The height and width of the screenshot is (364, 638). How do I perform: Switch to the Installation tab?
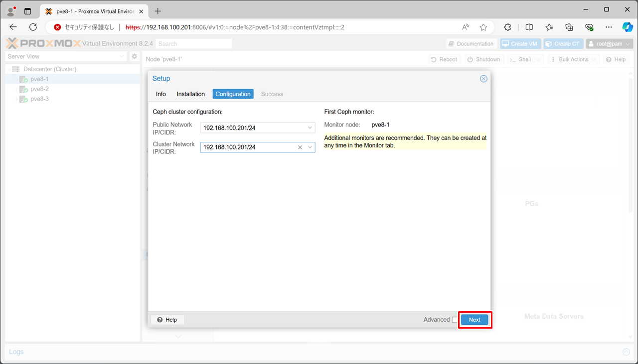[x=190, y=94]
